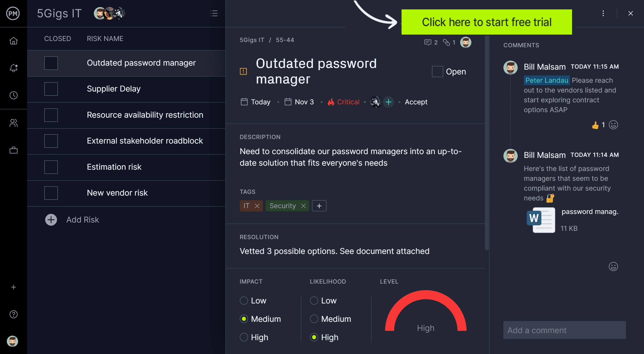Image resolution: width=644 pixels, height=354 pixels.
Task: Open the Accept response dropdown
Action: point(416,102)
